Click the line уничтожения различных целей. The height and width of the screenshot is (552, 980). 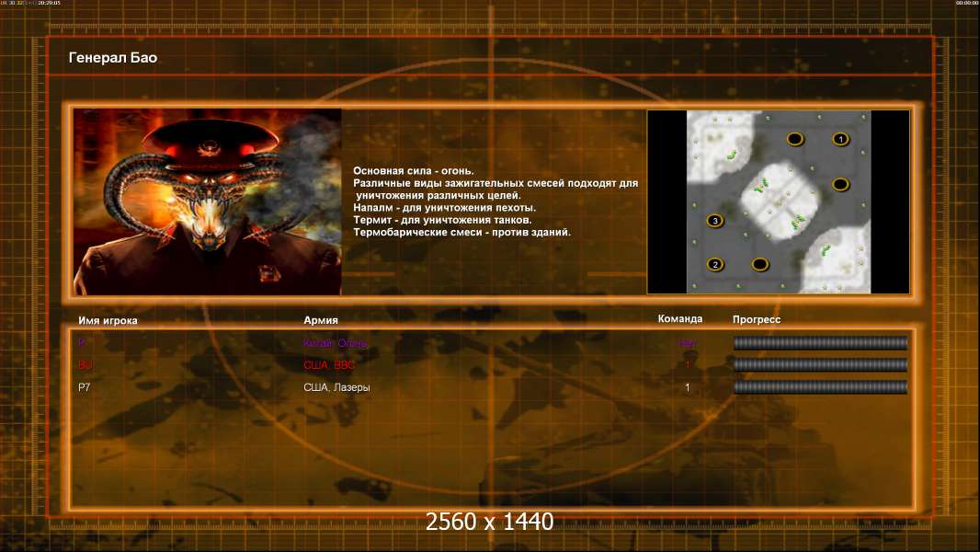439,195
